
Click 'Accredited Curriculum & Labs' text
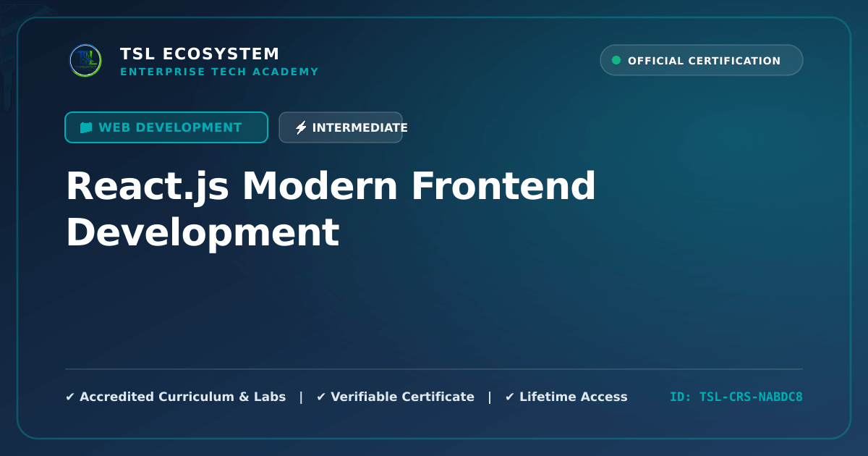[x=182, y=397]
